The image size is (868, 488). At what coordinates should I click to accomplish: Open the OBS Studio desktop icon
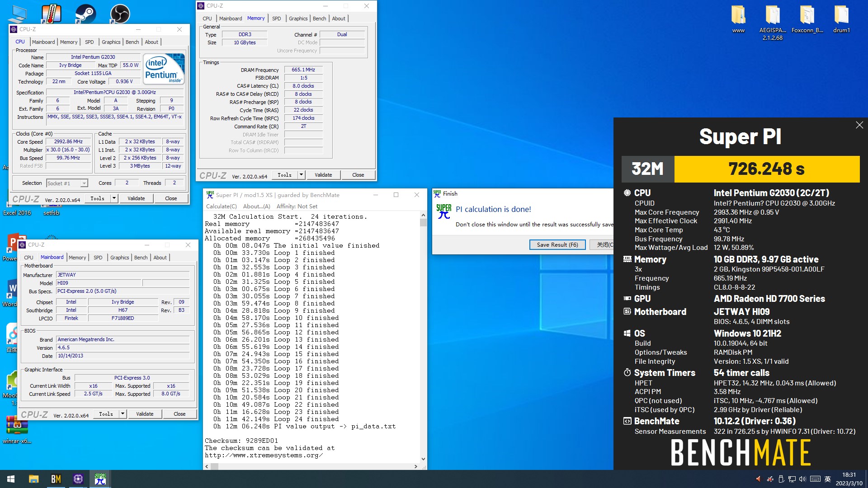[x=120, y=14]
